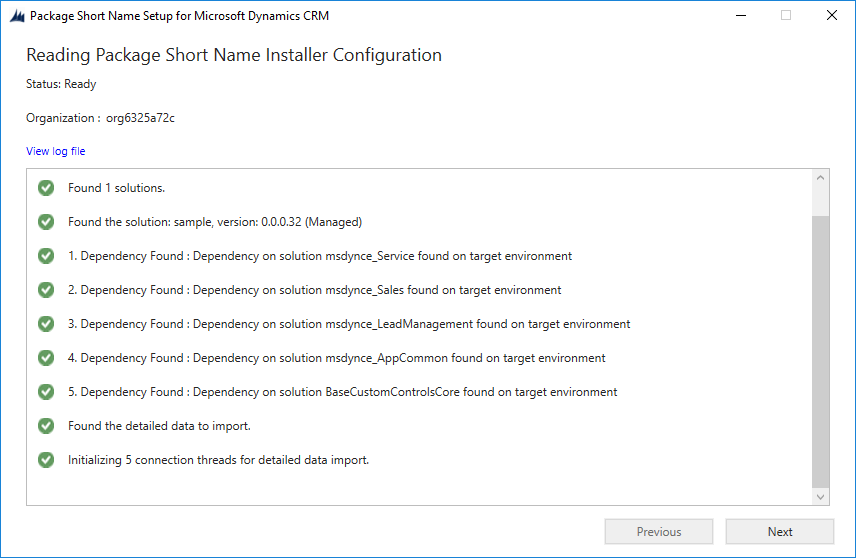Select 'Initializing 5 connection threads' message text

218,460
